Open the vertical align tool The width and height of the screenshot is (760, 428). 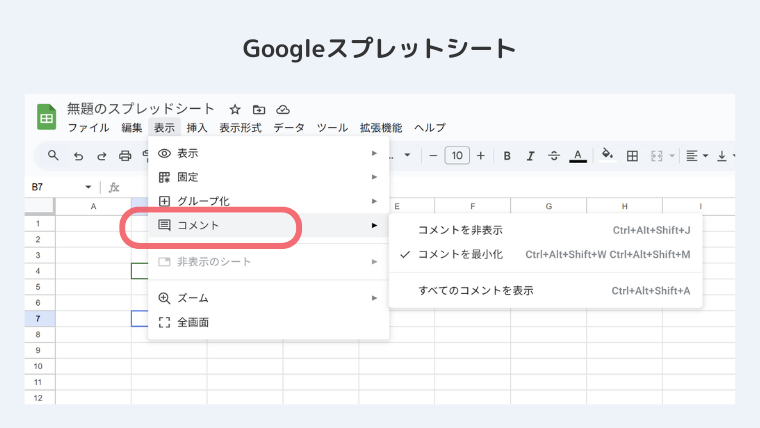pos(722,156)
